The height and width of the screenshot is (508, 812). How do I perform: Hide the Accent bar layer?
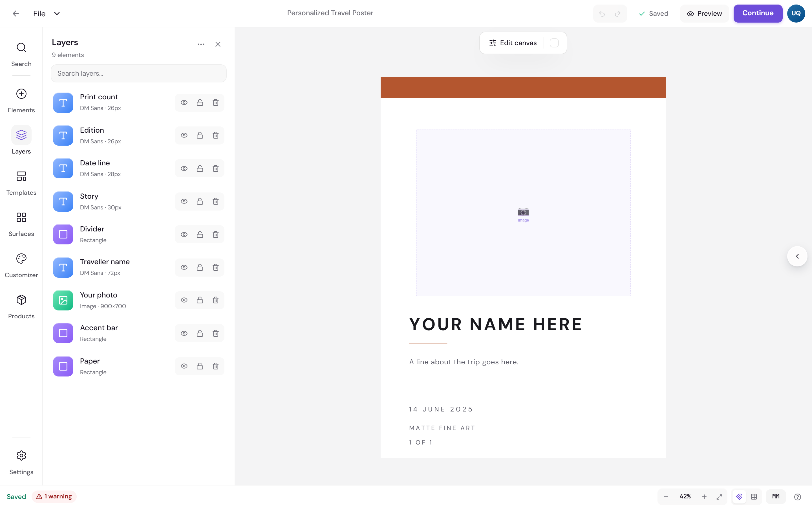184,333
